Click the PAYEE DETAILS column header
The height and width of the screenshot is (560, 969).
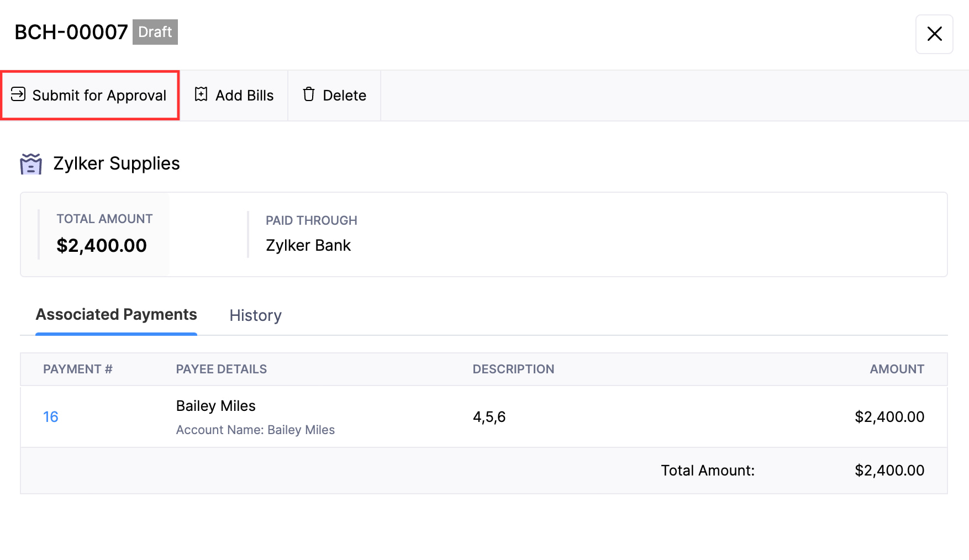click(x=221, y=369)
